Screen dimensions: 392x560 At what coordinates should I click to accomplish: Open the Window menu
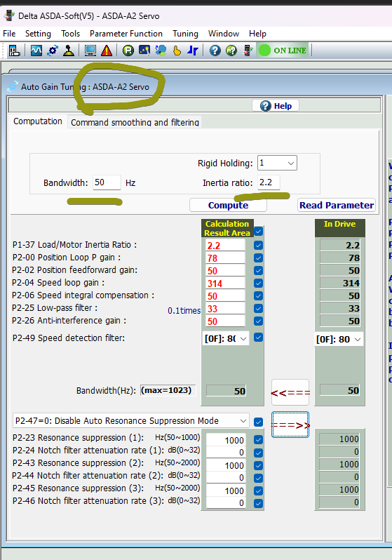click(x=224, y=34)
